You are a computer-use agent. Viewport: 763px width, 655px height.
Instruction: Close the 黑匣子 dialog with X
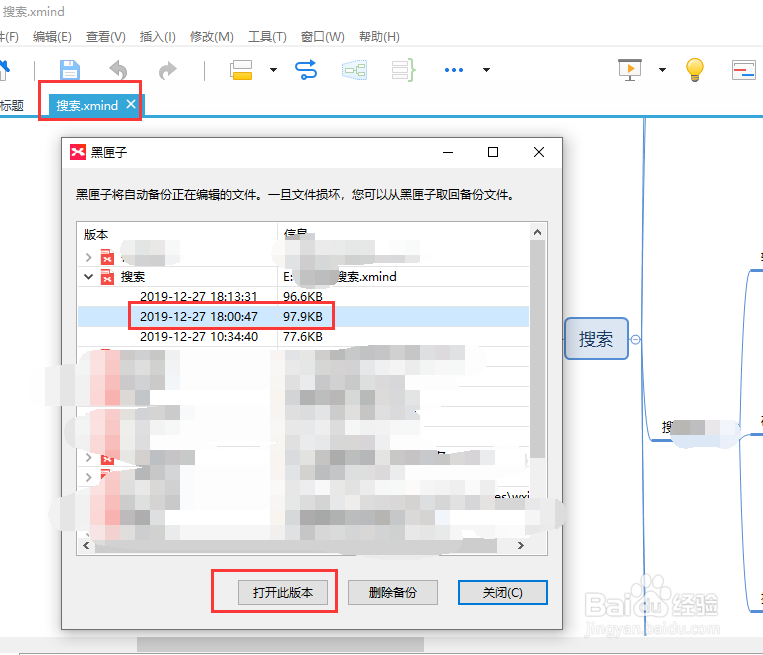[539, 152]
